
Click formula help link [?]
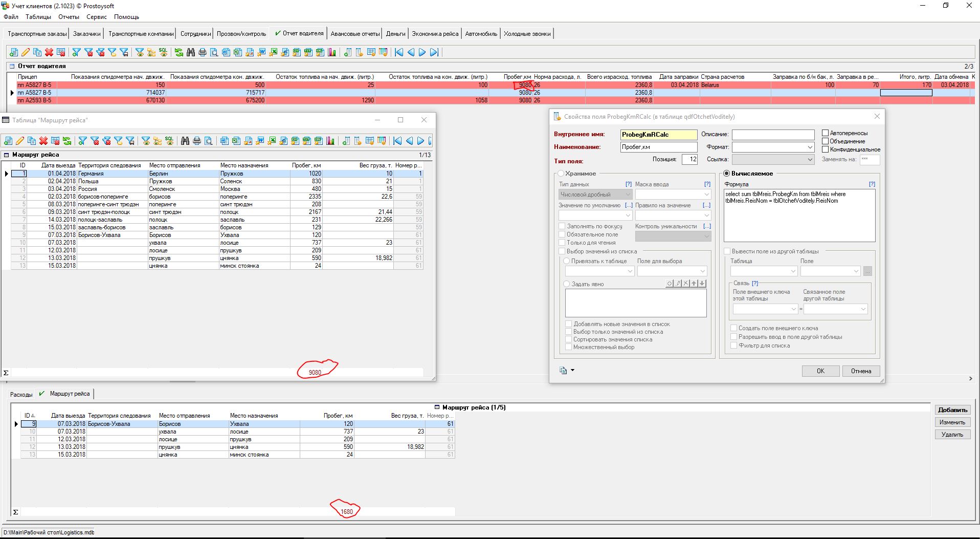(x=872, y=184)
